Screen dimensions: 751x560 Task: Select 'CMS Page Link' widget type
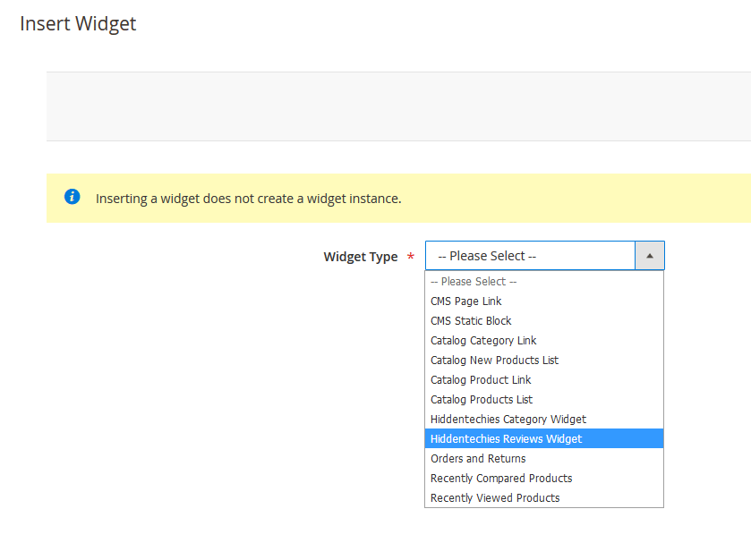[x=466, y=301]
